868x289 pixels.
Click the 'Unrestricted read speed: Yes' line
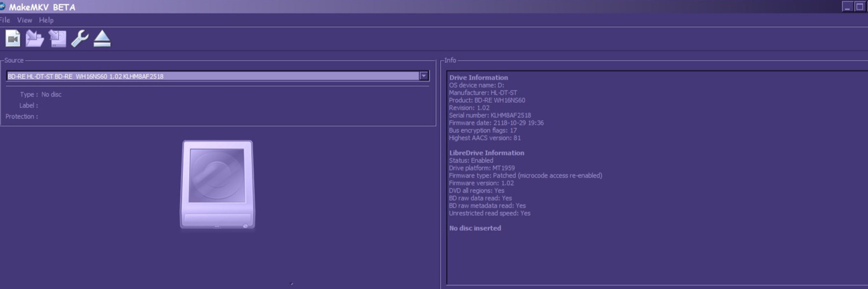(x=489, y=213)
